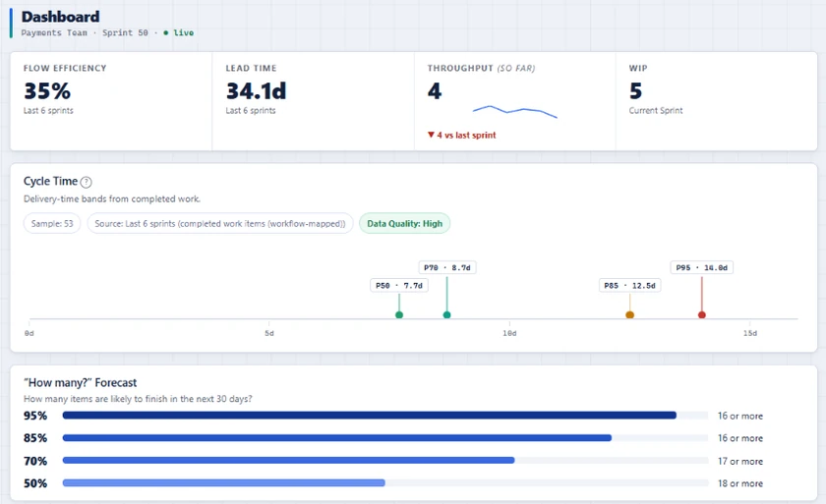826x504 pixels.
Task: Click the P70 · 8.7d label
Action: click(x=446, y=267)
